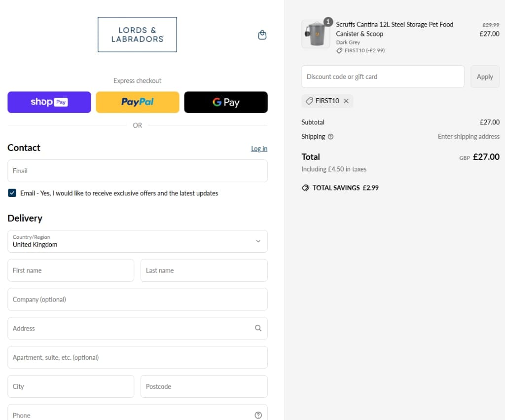Viewport: 505px width, 420px height.
Task: Click the Subtotal label
Action: [313, 122]
